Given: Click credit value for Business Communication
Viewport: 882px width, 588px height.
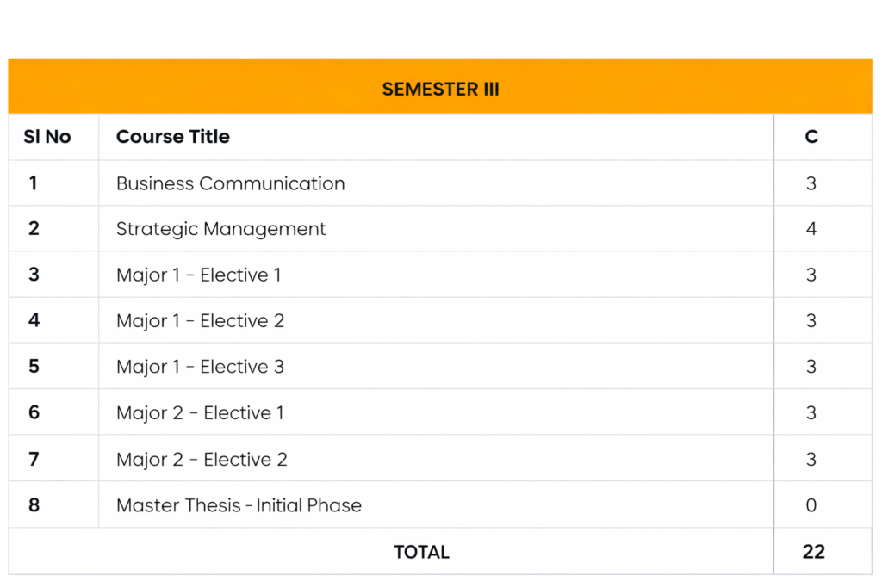Looking at the screenshot, I should coord(811,183).
